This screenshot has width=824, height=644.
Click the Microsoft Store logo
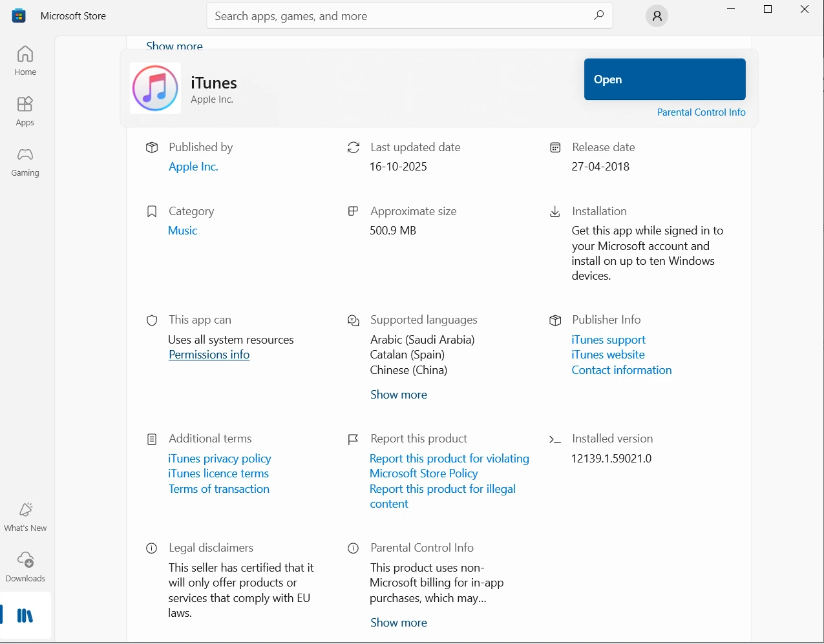tap(18, 15)
